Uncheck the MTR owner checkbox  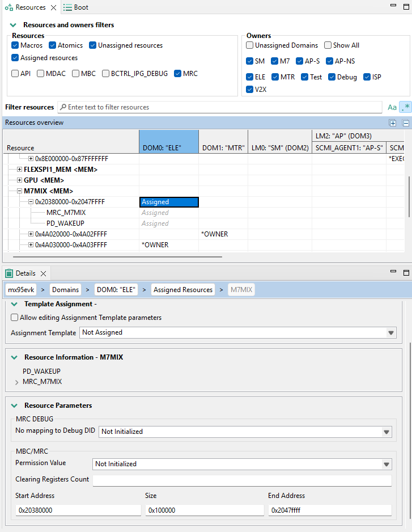[x=275, y=77]
